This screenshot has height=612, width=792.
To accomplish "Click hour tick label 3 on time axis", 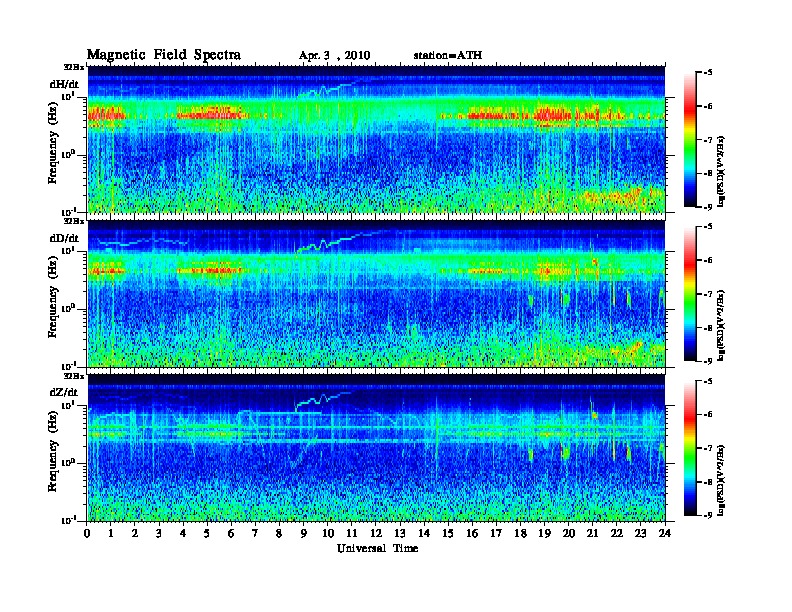I will [159, 533].
